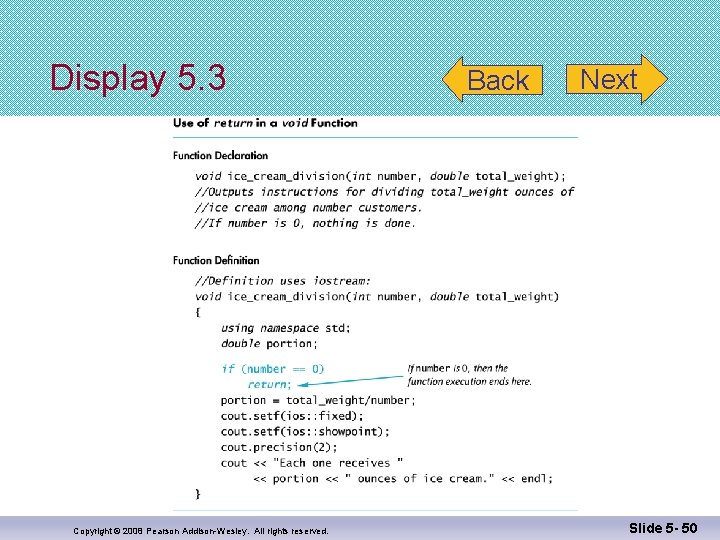
Task: Click the declaration line ending with 'total_weight);'
Action: [380, 176]
